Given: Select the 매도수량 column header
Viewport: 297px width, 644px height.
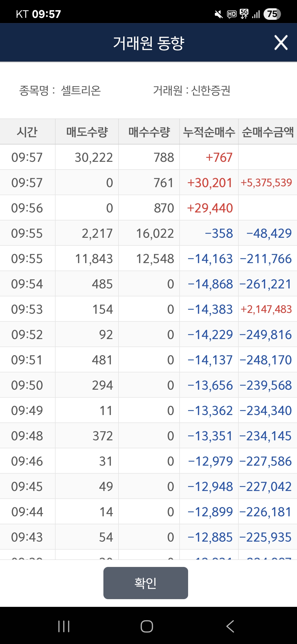Looking at the screenshot, I should [87, 132].
